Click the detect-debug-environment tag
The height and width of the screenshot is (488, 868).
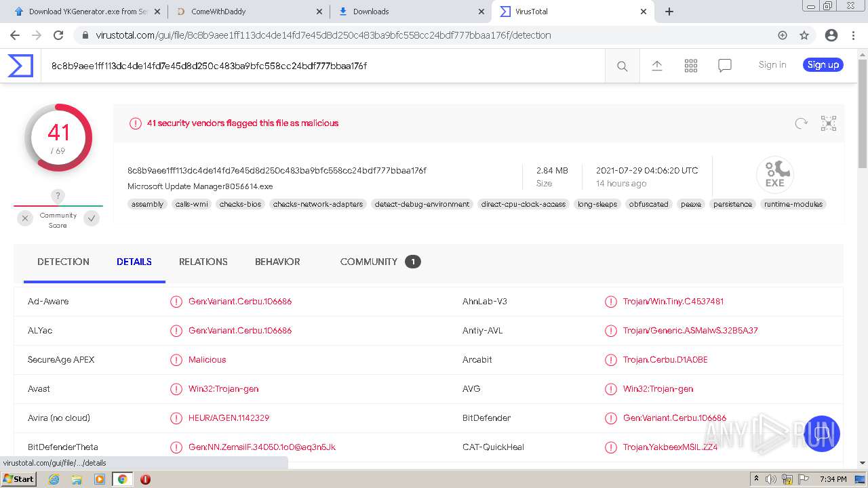[x=422, y=204]
